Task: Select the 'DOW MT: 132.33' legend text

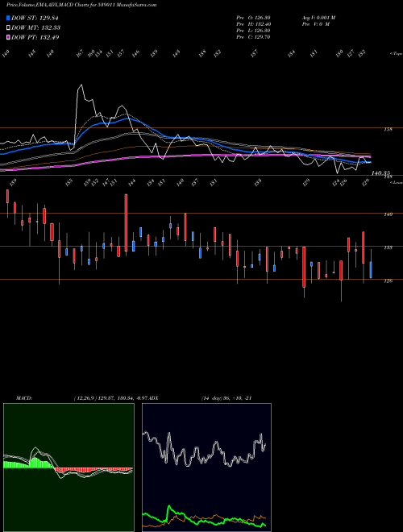Action: tap(36, 27)
